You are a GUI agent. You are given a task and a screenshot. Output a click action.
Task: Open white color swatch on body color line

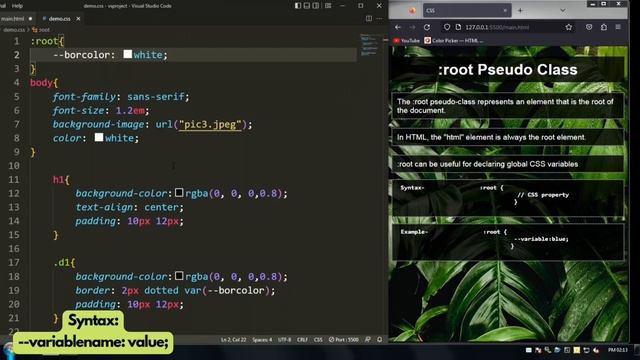pos(99,138)
